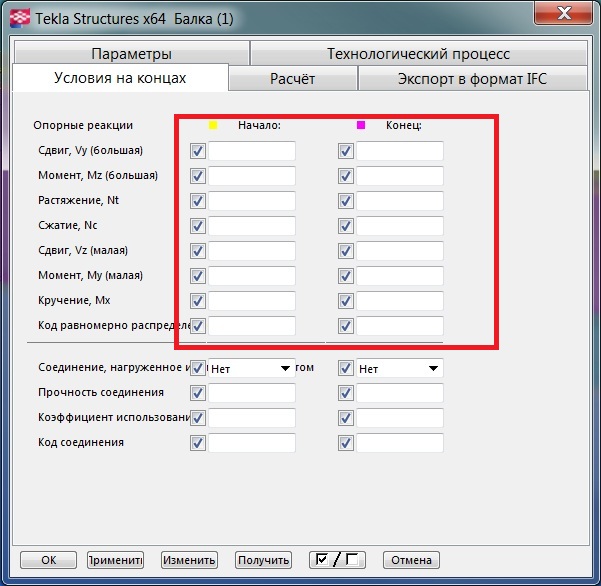Click Сдвиг, Vz start value field

coord(252,251)
